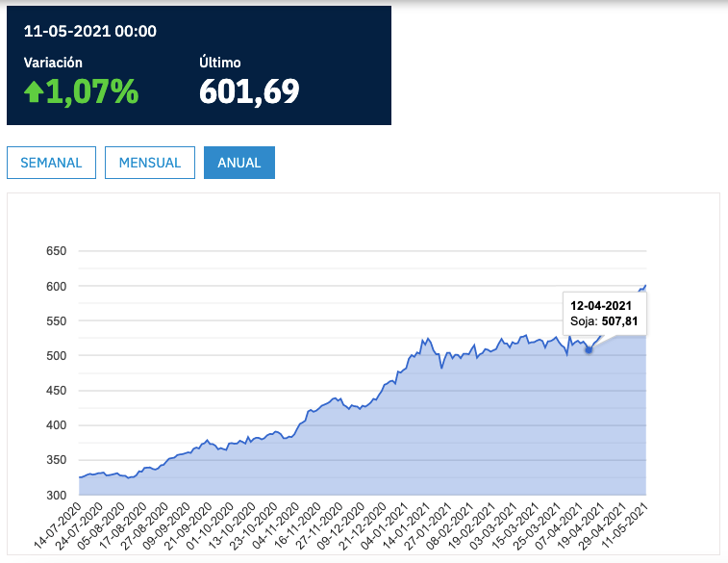Click the 11-05-2021 x-axis date label
This screenshot has height=563, width=728.
[x=625, y=525]
